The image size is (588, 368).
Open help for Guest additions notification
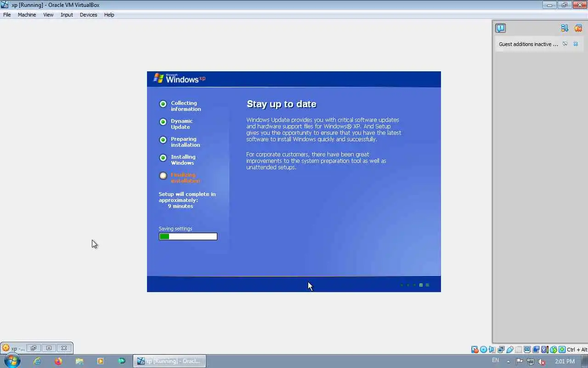click(565, 44)
